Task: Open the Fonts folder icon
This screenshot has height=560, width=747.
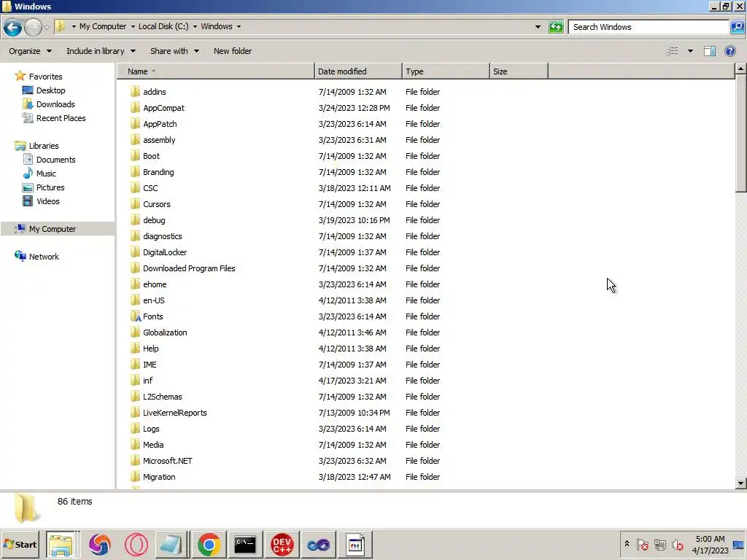Action: pos(136,316)
